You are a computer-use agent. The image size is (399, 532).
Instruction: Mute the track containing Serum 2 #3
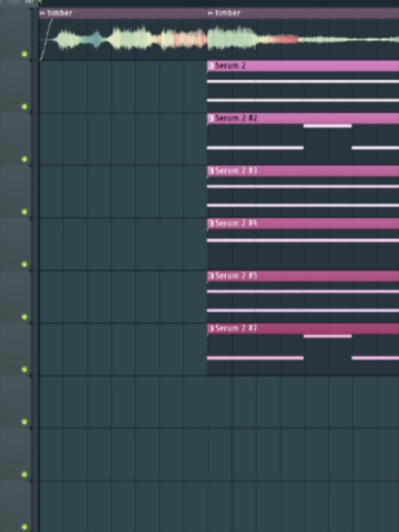tap(25, 211)
